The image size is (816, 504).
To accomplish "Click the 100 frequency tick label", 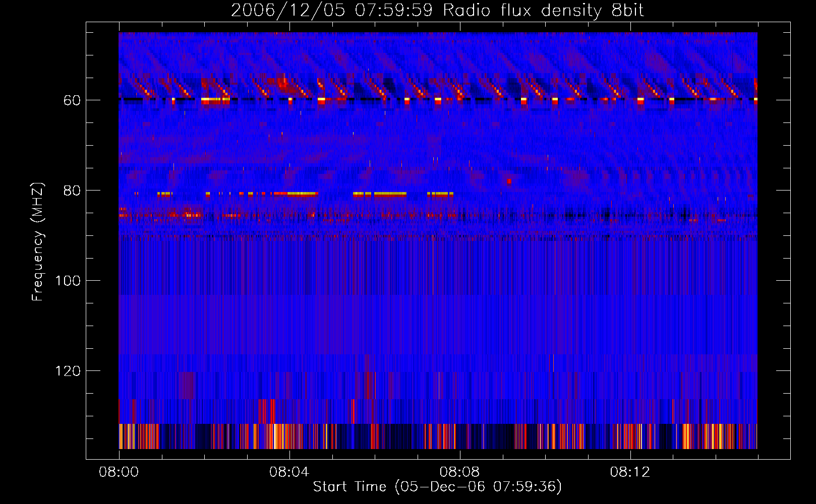I will (68, 281).
